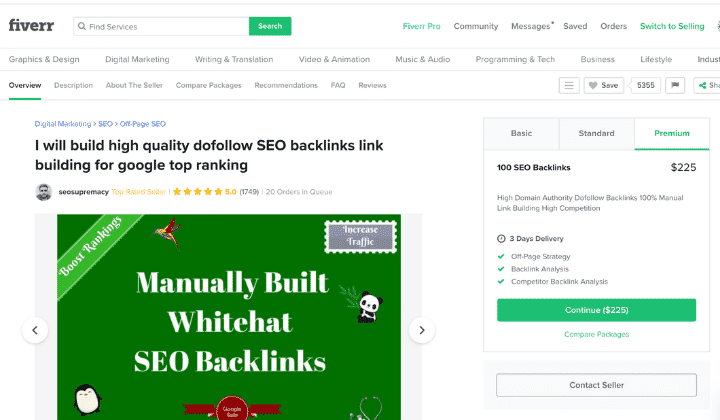The width and height of the screenshot is (720, 420).
Task: Go to the next gallery image
Action: (x=422, y=330)
